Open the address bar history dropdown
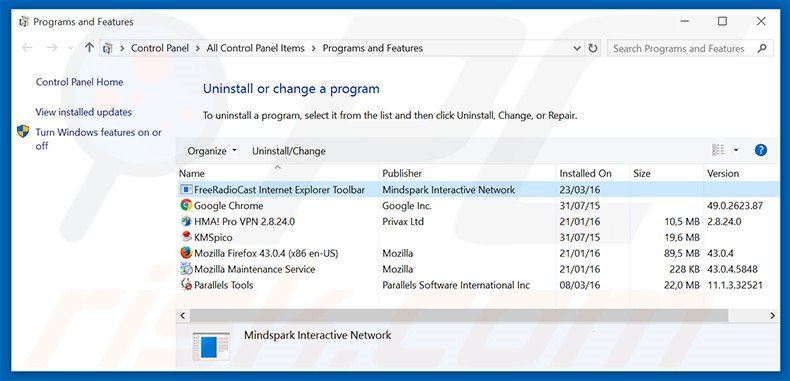Image resolution: width=790 pixels, height=381 pixels. tap(577, 48)
